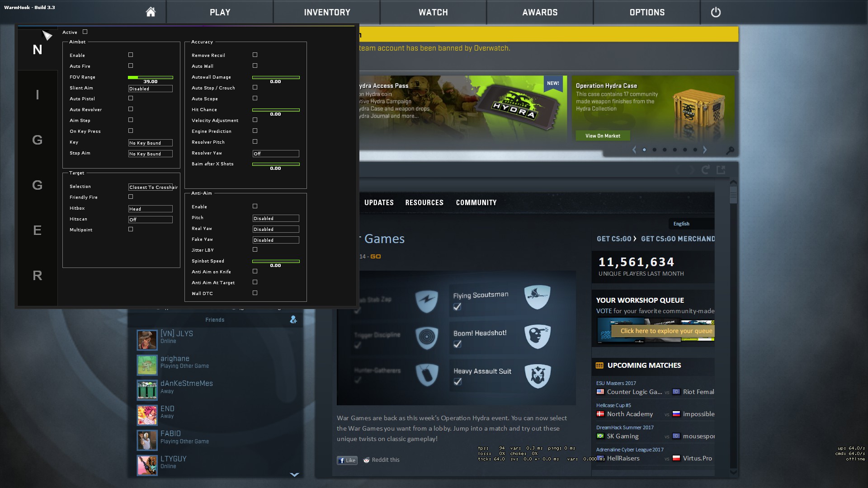
Task: Open [VN] JLYS friend avatar
Action: [147, 340]
